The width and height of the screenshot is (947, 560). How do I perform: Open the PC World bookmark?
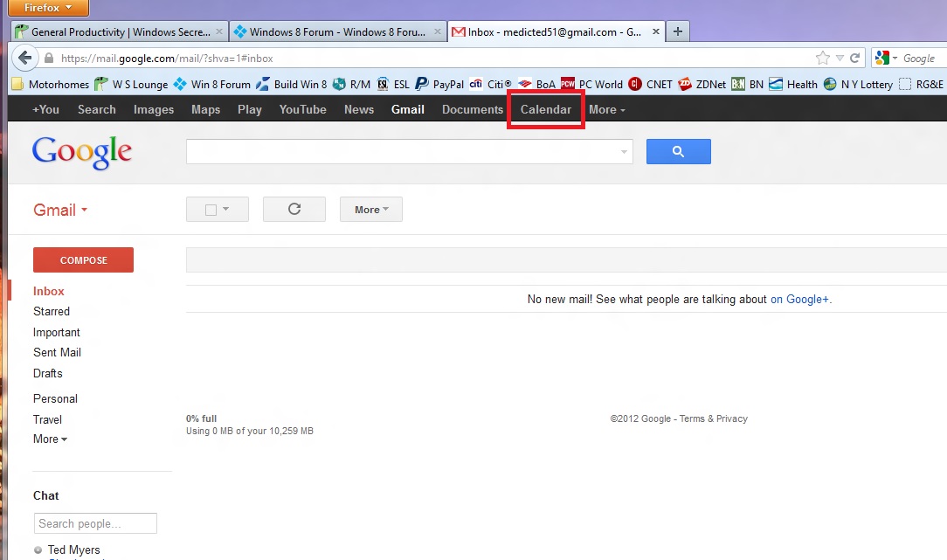pyautogui.click(x=592, y=85)
